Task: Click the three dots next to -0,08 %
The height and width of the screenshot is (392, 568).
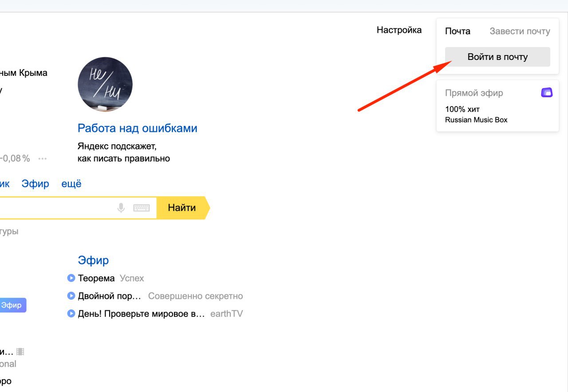Action: [x=43, y=158]
